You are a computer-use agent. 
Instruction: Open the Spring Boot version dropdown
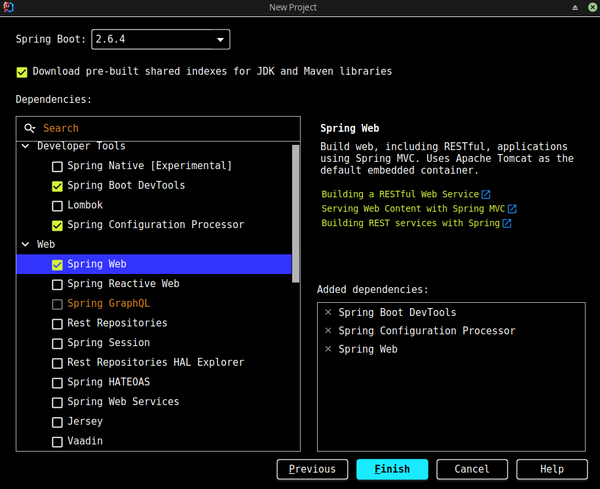point(161,40)
